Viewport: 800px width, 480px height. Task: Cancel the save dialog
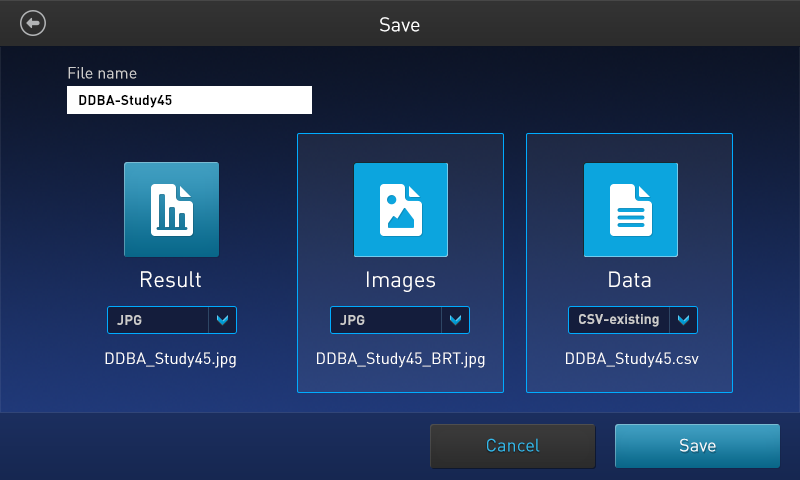(x=513, y=446)
